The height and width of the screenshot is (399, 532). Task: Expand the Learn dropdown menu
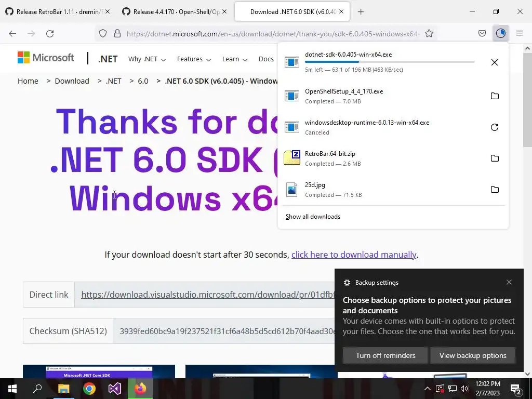[234, 59]
